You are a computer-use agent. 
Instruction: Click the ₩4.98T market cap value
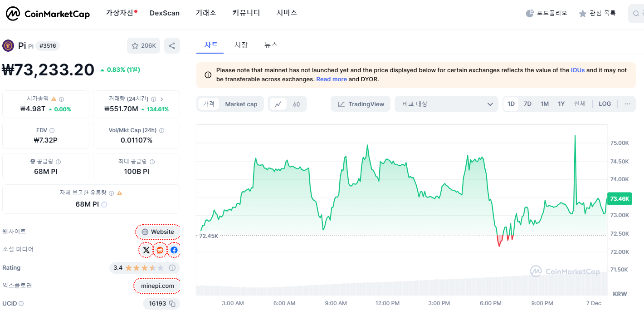tap(33, 109)
